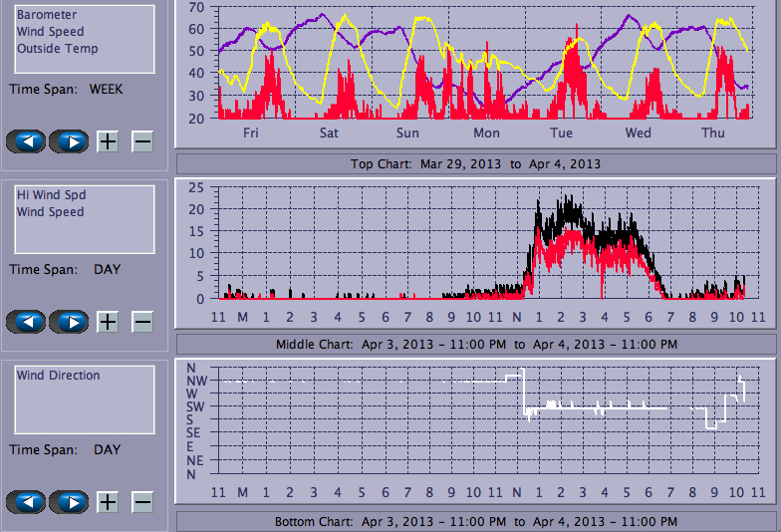The image size is (781, 532).
Task: Click the bottom chart's forward arrow
Action: 69,501
